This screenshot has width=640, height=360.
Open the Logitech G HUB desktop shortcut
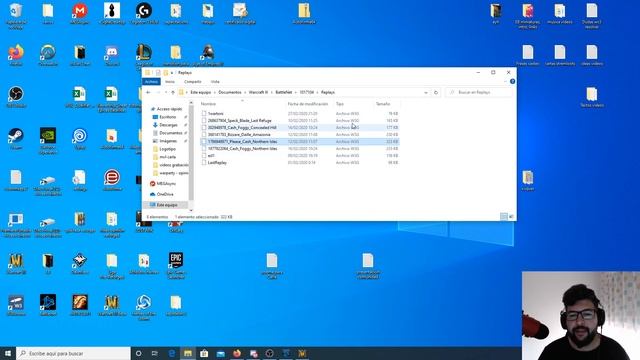tap(144, 14)
